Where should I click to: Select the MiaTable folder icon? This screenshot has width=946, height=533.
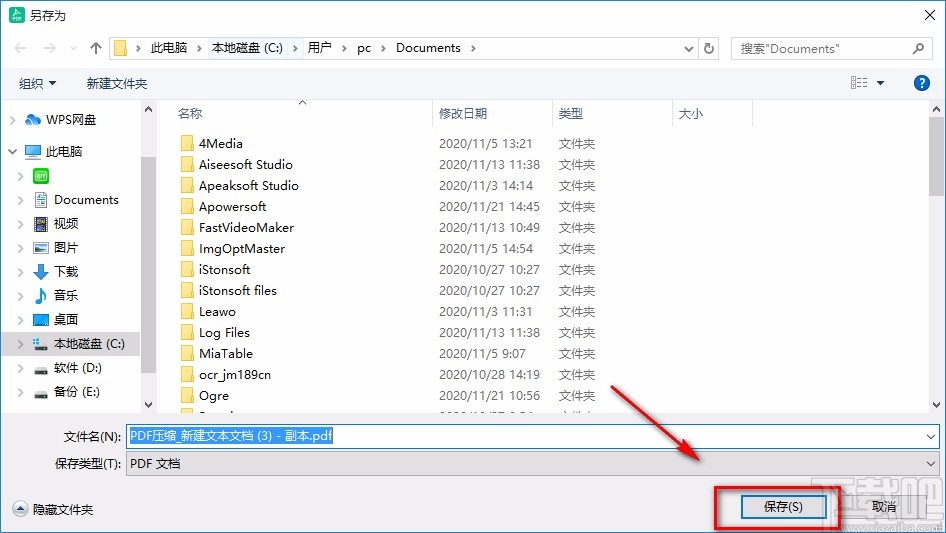(187, 354)
